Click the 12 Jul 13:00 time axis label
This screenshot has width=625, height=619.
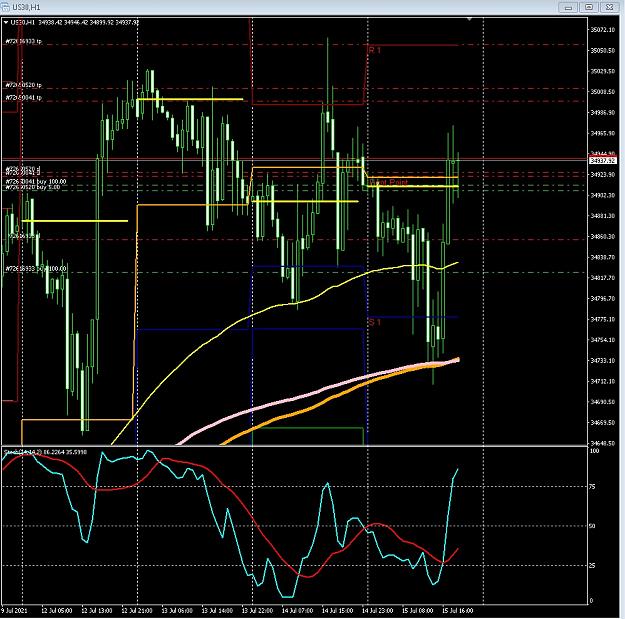(97, 610)
